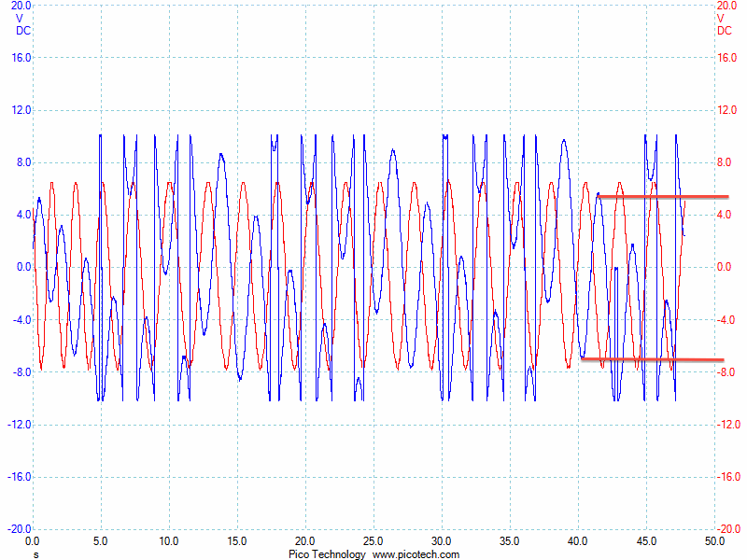Click the red right axis label "-12.0"

pos(728,425)
